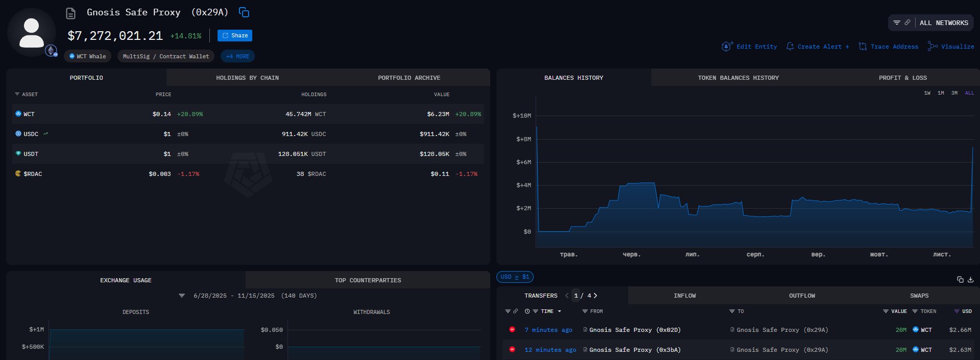Expand the +4 MORE tags

(x=237, y=56)
